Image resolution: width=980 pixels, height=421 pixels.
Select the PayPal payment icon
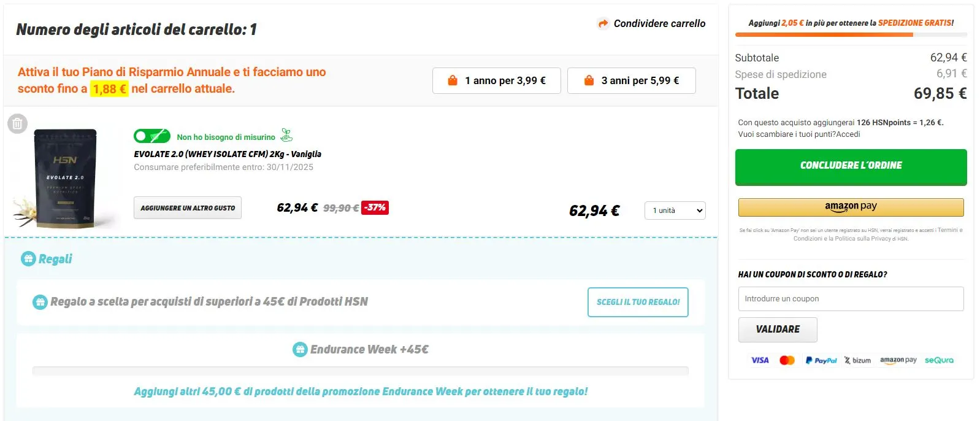click(x=822, y=360)
